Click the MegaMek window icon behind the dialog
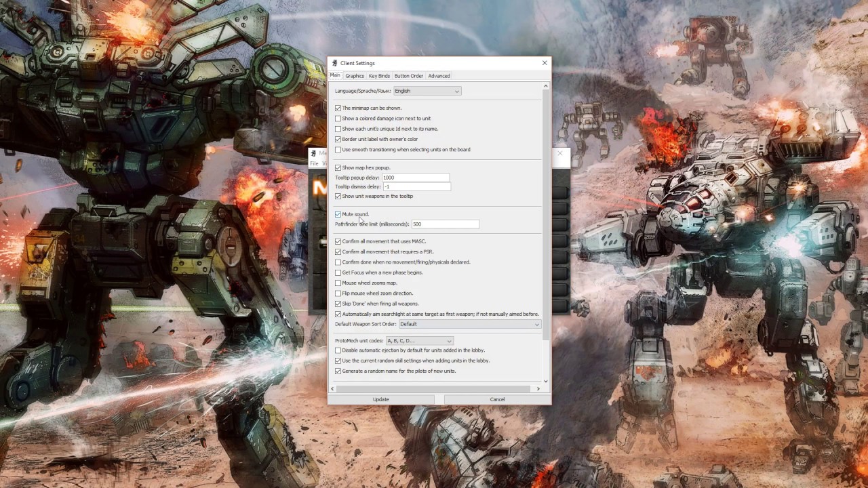 coord(313,153)
